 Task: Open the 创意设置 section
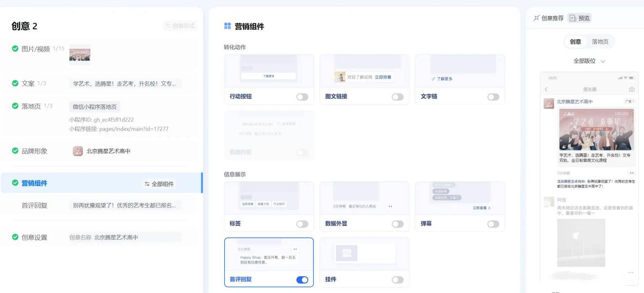34,237
